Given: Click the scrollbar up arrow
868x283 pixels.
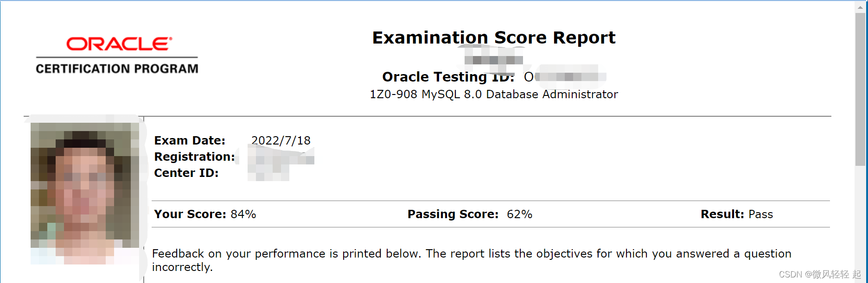Looking at the screenshot, I should [861, 7].
